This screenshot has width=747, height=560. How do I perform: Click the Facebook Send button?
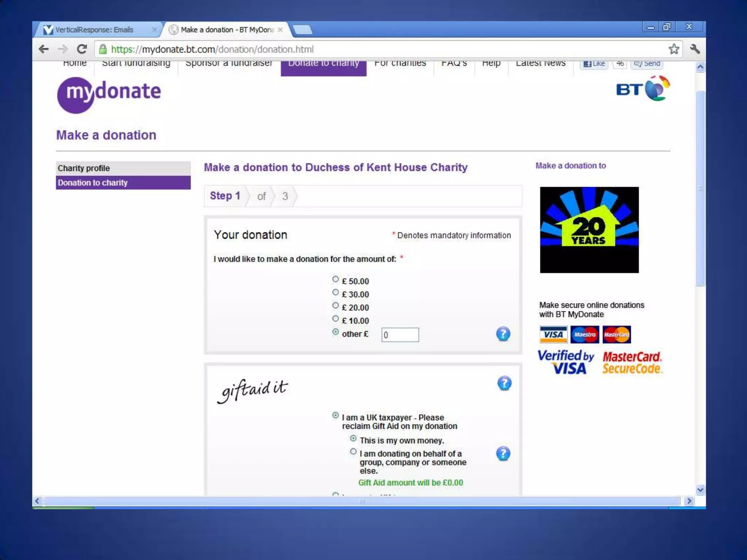click(x=647, y=64)
